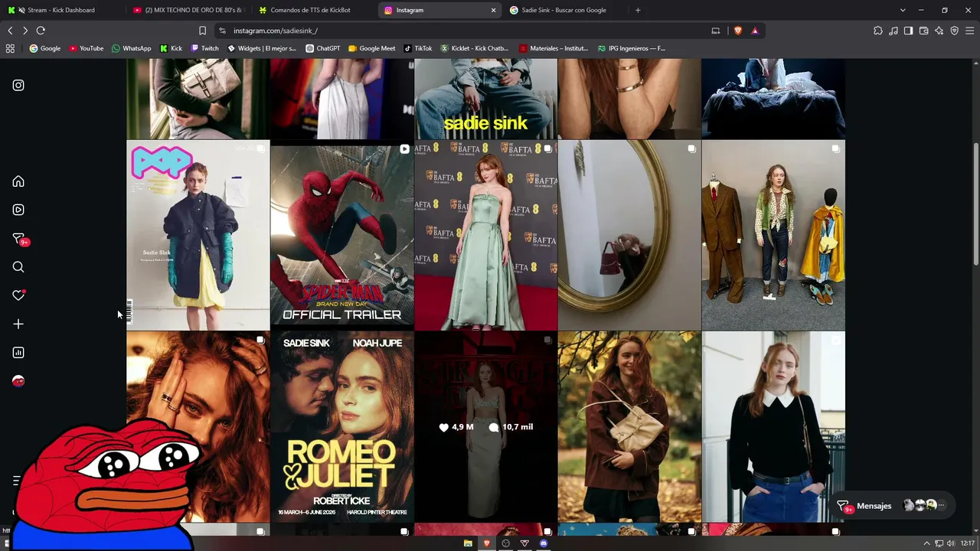Open Brave Wallet icon

click(x=923, y=31)
